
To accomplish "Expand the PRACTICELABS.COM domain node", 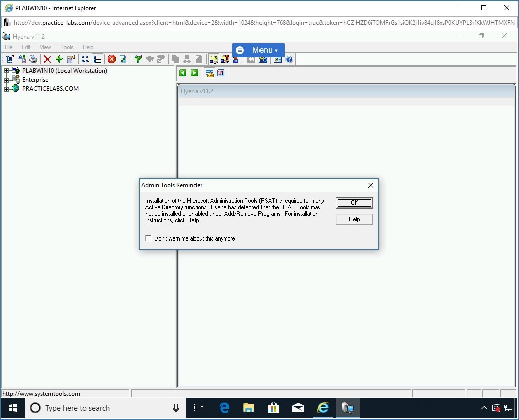I will pyautogui.click(x=6, y=89).
